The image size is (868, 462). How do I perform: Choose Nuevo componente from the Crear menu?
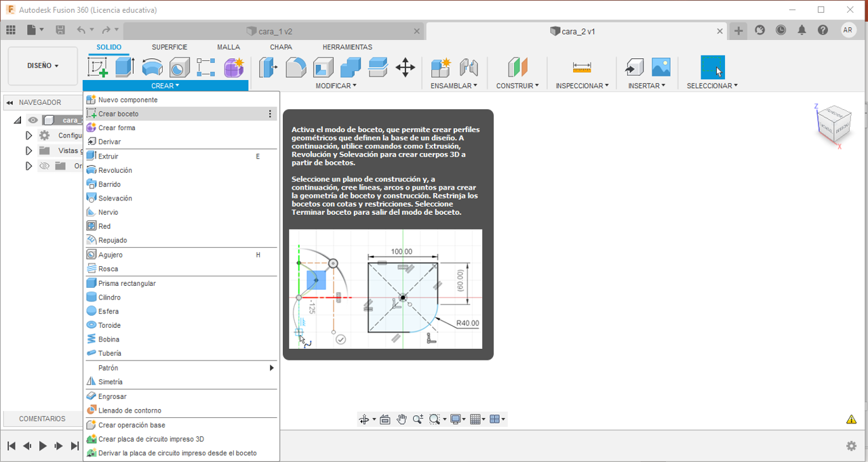point(180,100)
